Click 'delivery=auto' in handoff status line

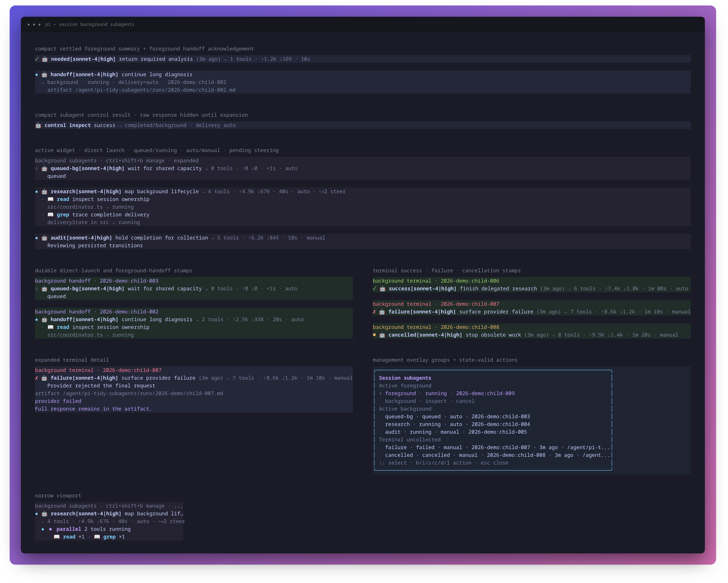[x=138, y=82]
